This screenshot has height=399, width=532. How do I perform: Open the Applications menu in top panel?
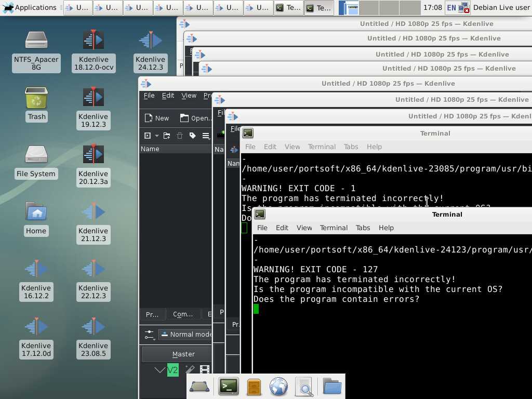click(30, 7)
